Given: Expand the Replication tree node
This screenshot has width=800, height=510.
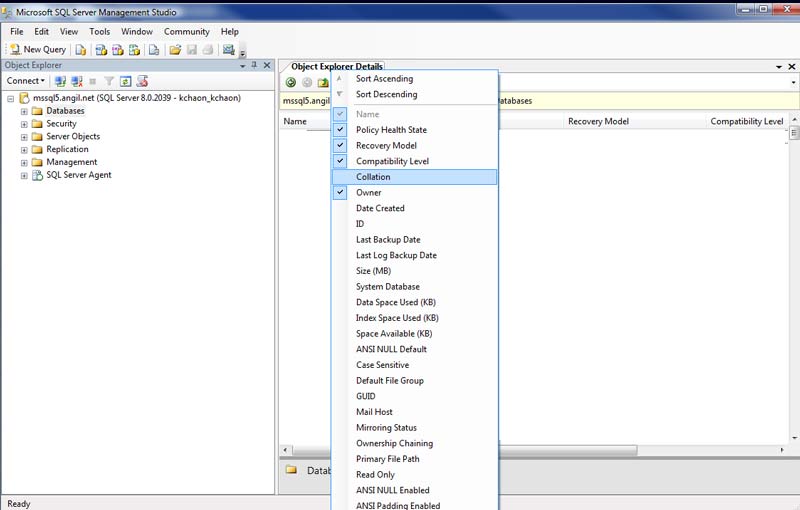Looking at the screenshot, I should [24, 150].
